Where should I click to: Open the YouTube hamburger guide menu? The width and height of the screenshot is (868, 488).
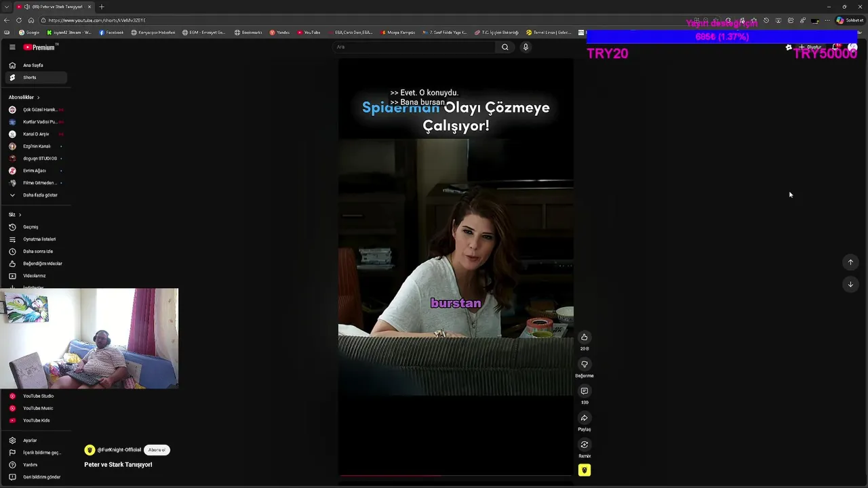12,47
